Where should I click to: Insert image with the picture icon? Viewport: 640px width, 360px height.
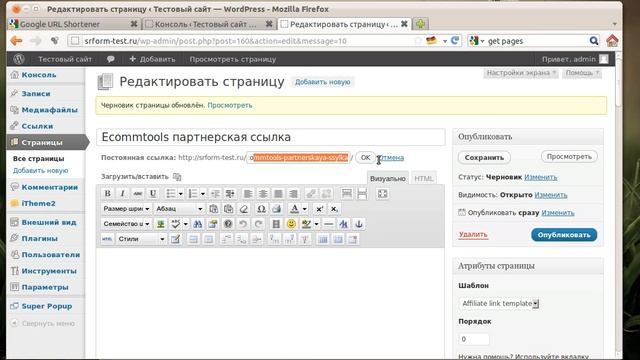click(x=161, y=224)
